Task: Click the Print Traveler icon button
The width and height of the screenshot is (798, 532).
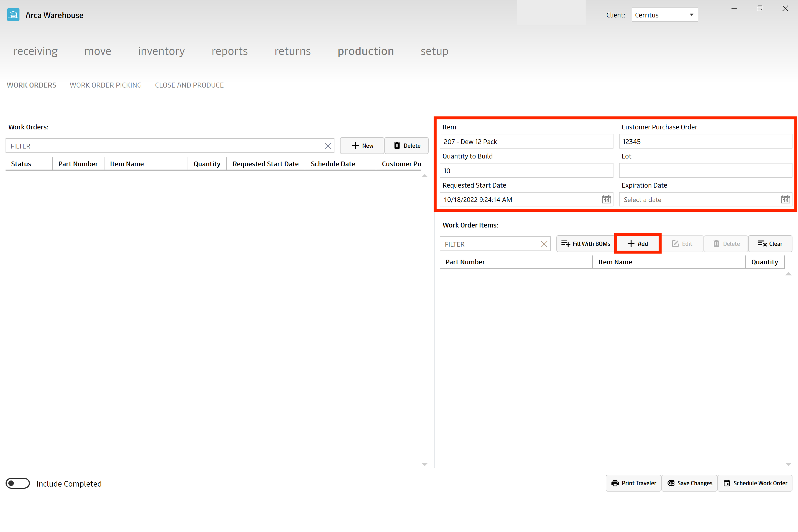Action: pos(633,483)
